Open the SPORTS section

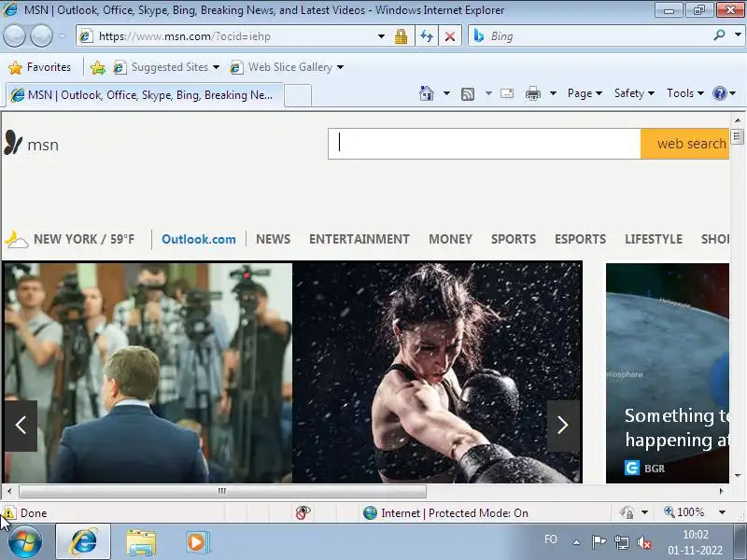pyautogui.click(x=514, y=239)
